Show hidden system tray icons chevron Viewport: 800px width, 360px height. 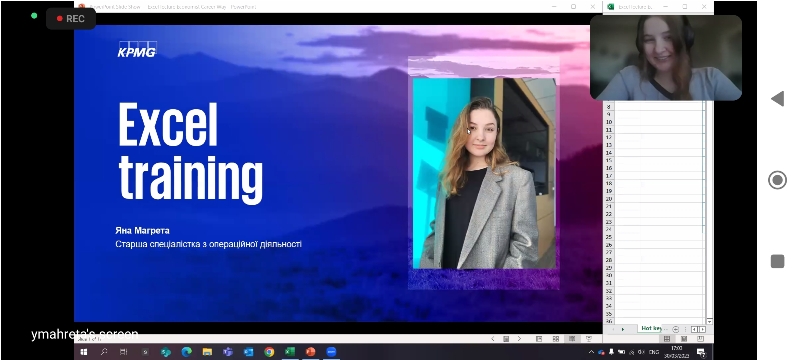pyautogui.click(x=591, y=352)
